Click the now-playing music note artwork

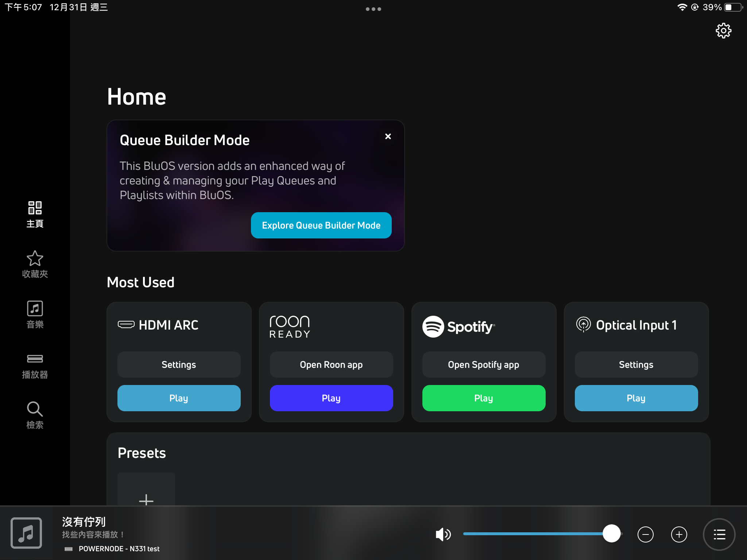click(x=26, y=533)
